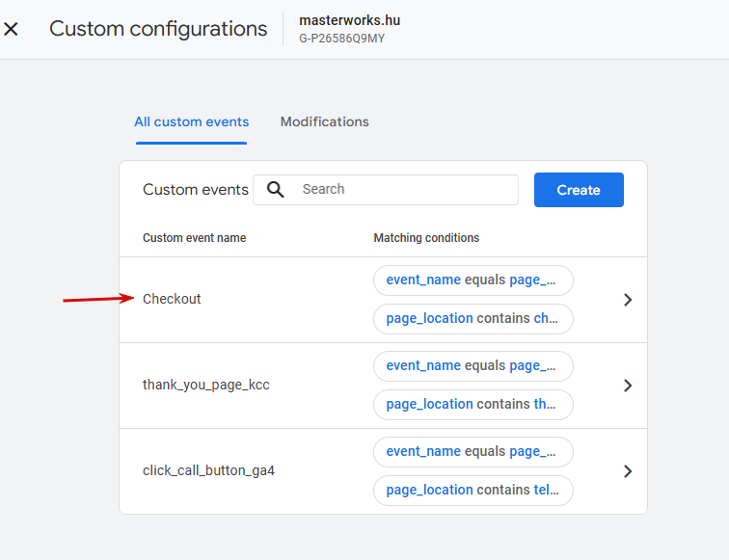Screen dimensions: 729x560
Task: Focus the custom events Search field
Action: [386, 190]
